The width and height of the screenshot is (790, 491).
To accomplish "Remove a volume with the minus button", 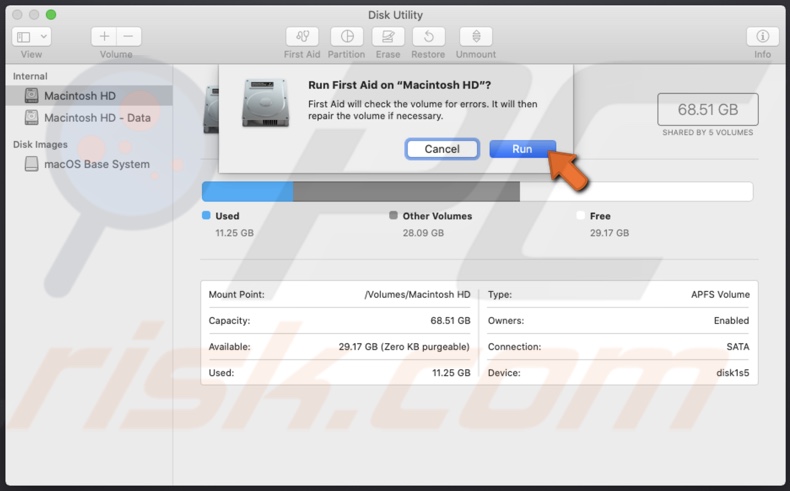I will (x=128, y=37).
